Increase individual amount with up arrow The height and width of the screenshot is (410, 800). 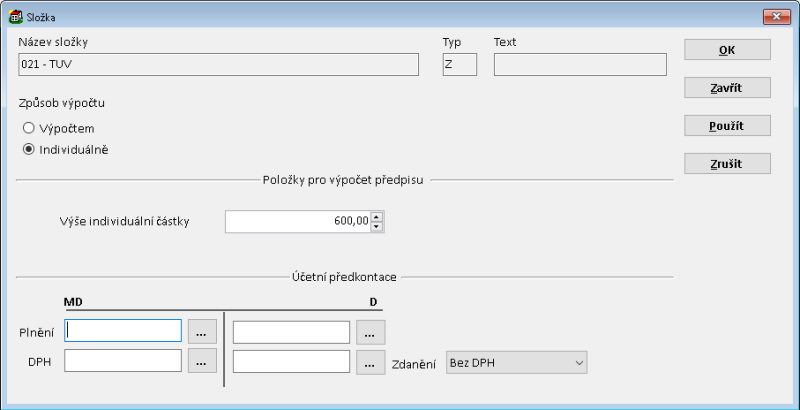[377, 216]
